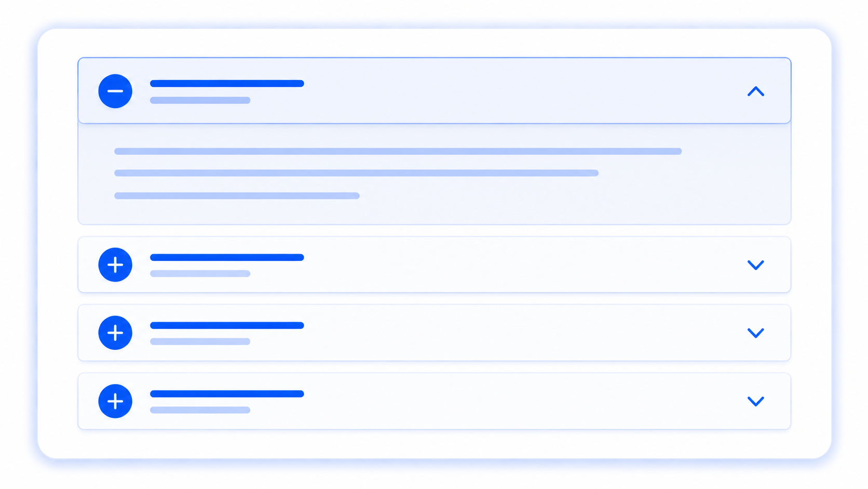Image resolution: width=868 pixels, height=489 pixels.
Task: Click the minus circle icon in first panel
Action: click(115, 91)
